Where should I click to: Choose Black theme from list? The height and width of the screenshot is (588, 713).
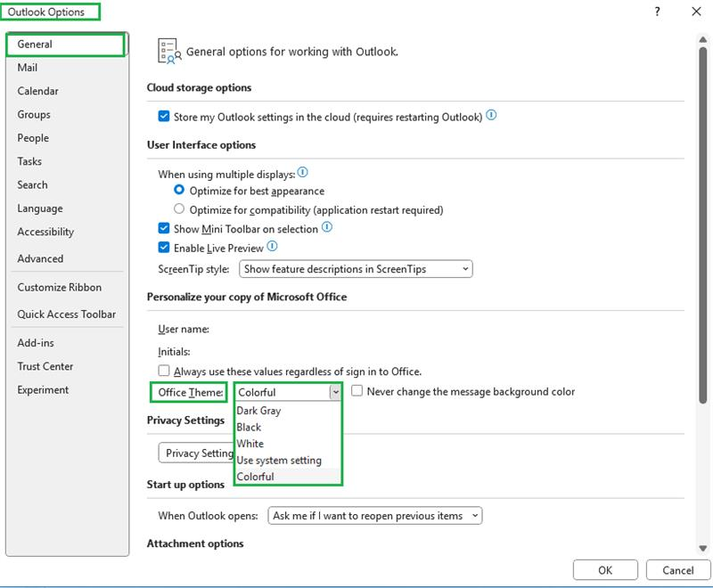click(x=288, y=427)
